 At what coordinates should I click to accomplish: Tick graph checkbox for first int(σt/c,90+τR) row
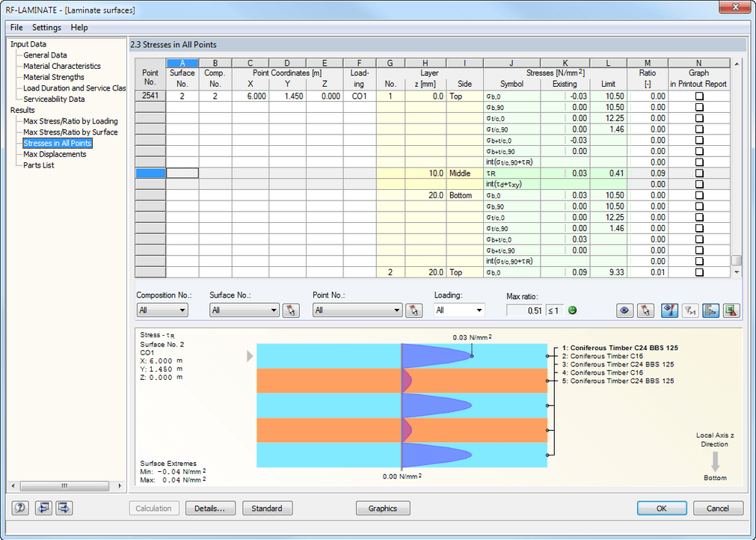(699, 162)
